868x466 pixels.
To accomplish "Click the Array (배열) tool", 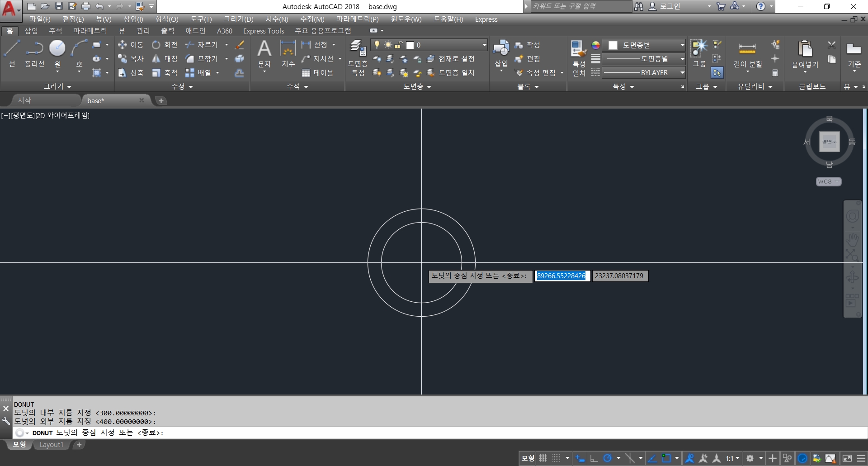I will pyautogui.click(x=198, y=73).
